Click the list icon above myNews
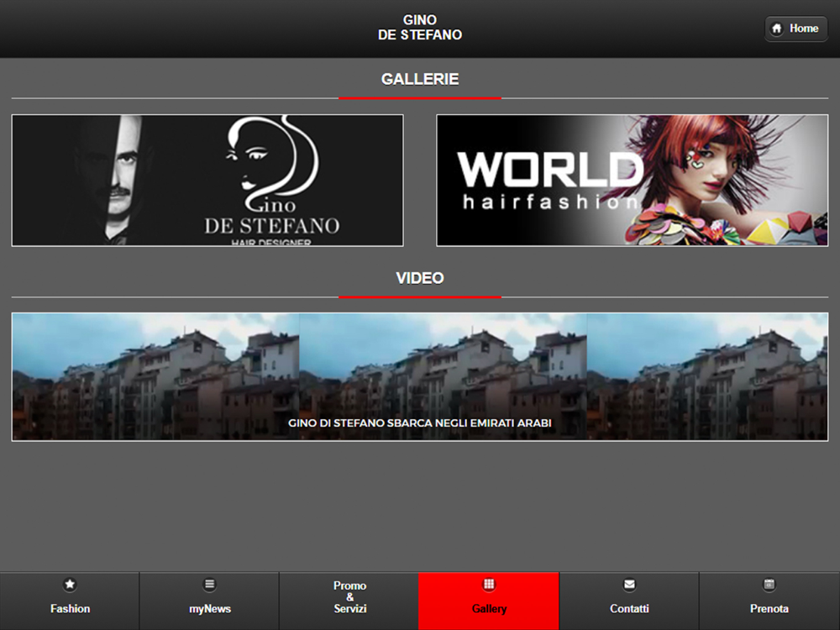The image size is (840, 630). pos(209,585)
